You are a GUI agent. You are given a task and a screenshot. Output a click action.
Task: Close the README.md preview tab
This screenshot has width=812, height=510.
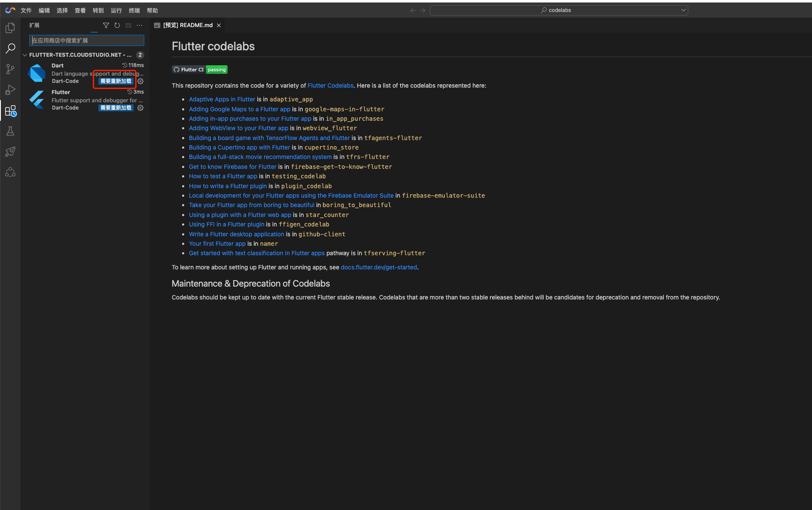click(x=219, y=25)
